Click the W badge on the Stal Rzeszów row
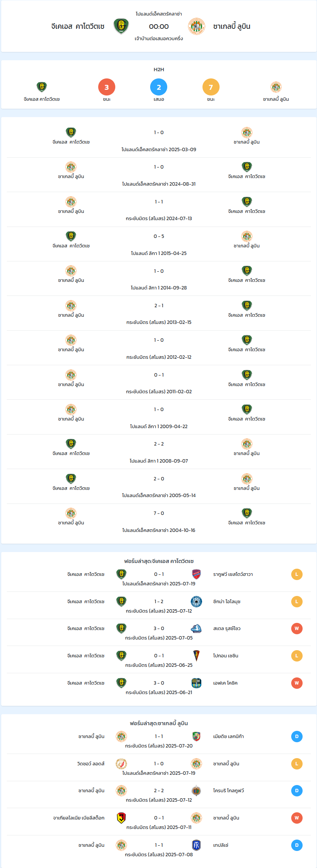317x868 pixels. [x=297, y=628]
